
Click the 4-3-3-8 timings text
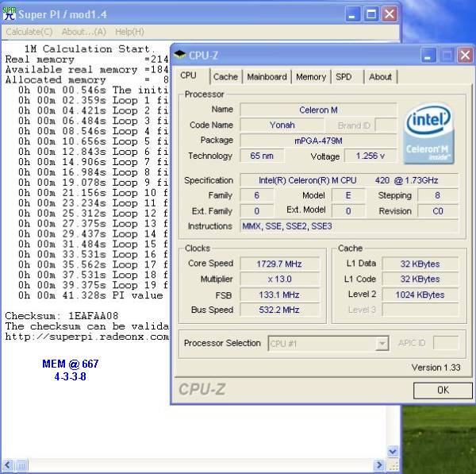click(x=70, y=377)
